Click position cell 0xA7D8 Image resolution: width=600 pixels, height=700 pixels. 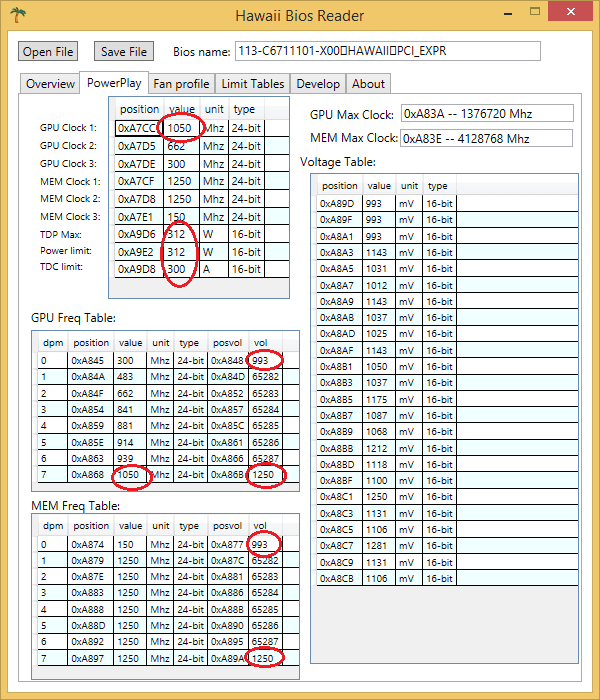(139, 199)
